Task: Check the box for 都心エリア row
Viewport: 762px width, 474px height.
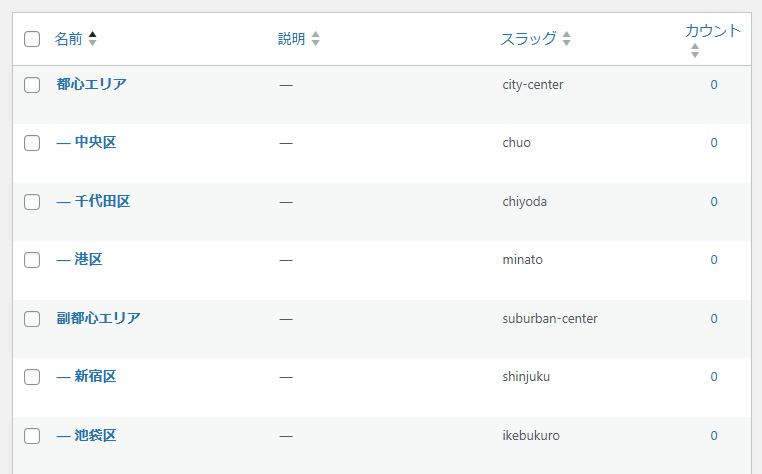Action: click(x=32, y=85)
